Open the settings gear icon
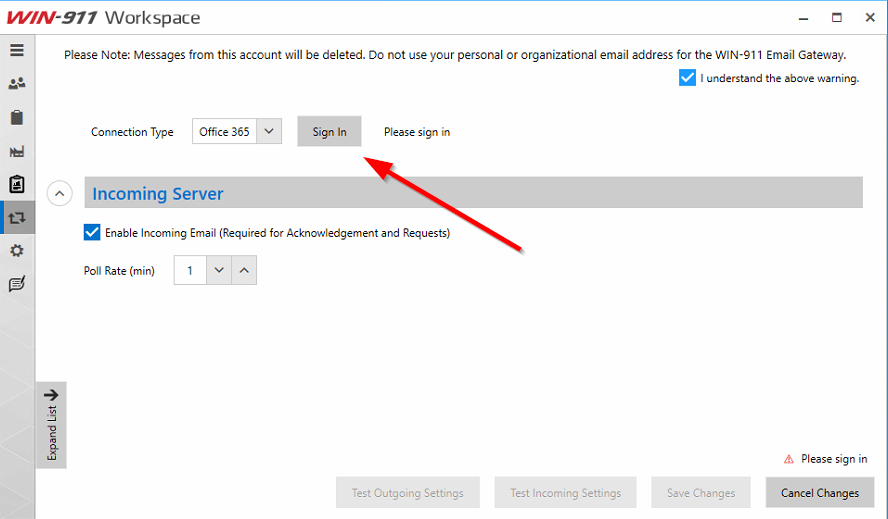 click(17, 250)
